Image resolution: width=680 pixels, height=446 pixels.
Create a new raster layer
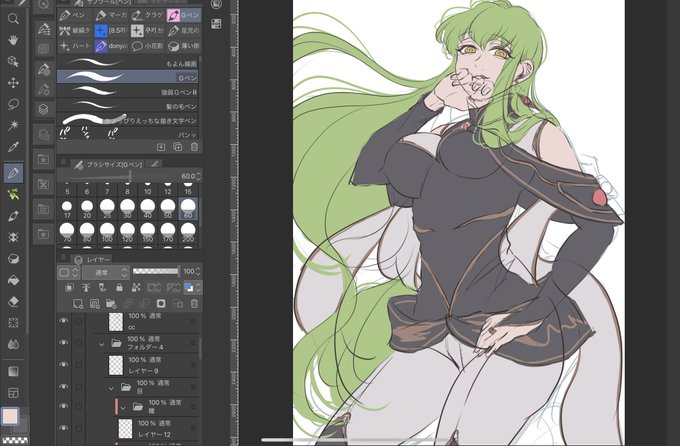[x=78, y=304]
